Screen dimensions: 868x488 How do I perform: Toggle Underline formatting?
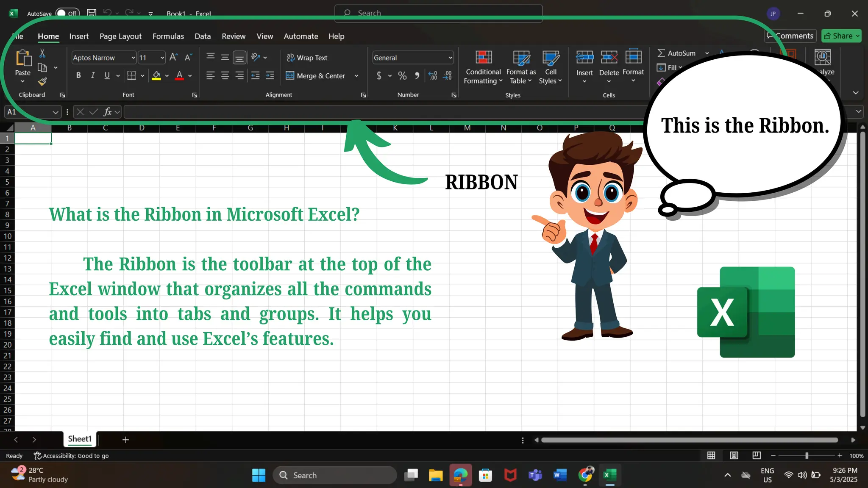coord(107,75)
